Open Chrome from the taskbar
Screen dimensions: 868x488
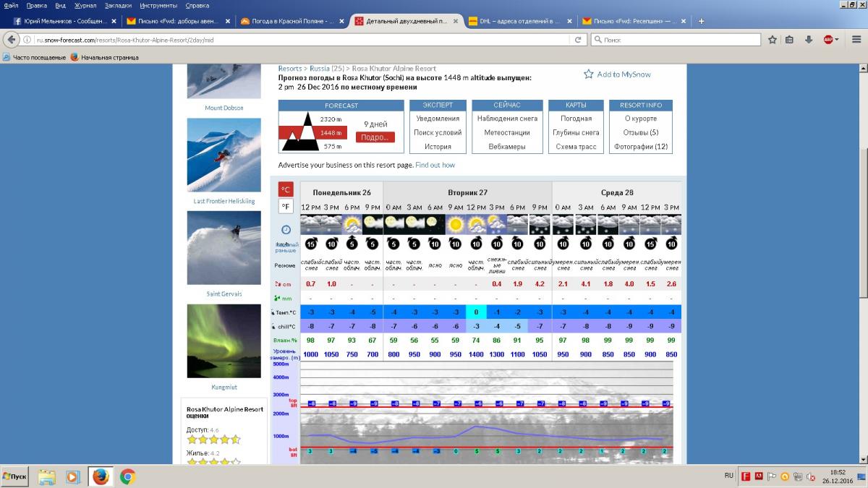point(127,476)
